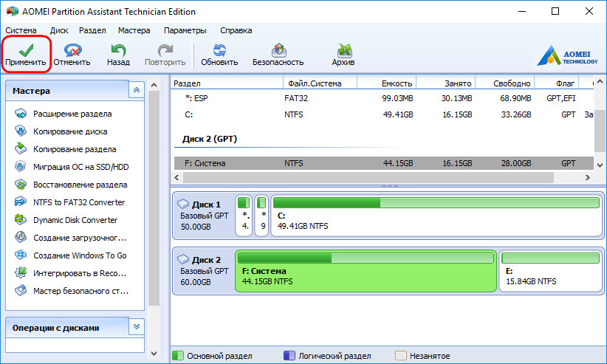The image size is (607, 364).
Task: Select the second small reserved partition on Disk 1
Action: (x=262, y=216)
